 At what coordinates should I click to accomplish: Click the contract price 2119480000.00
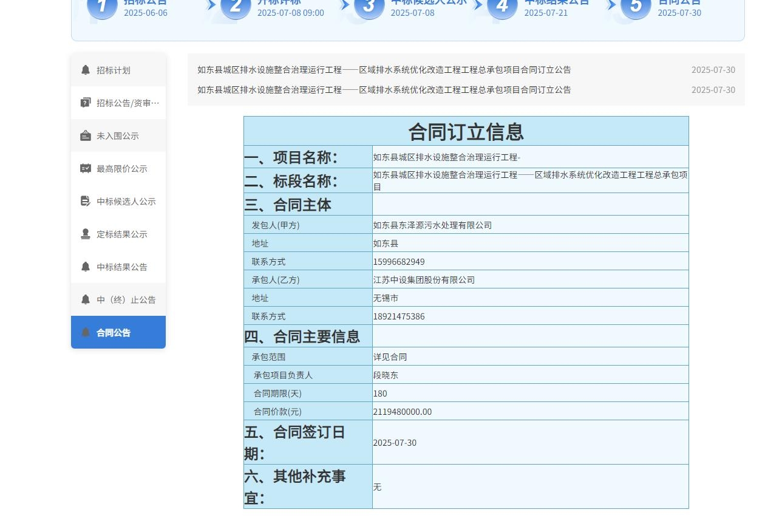[402, 412]
